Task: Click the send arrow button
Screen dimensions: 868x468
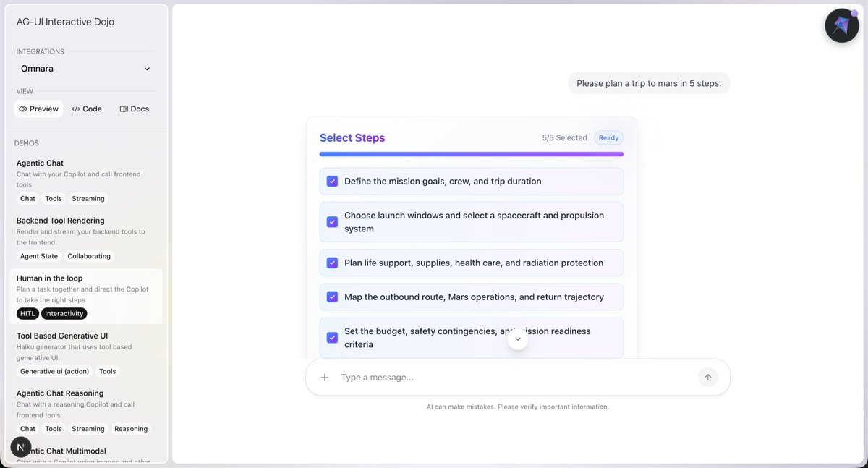Action: (x=707, y=377)
